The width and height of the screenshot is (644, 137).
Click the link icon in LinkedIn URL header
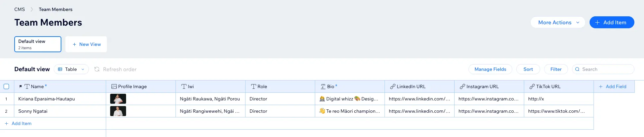pos(393,86)
